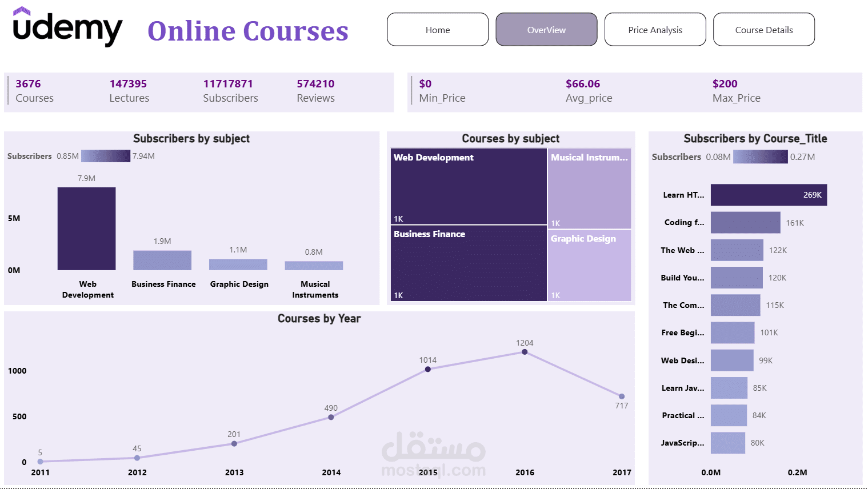The height and width of the screenshot is (489, 868).
Task: Click the Subscribers gradient legend scale
Action: pyautogui.click(x=105, y=155)
